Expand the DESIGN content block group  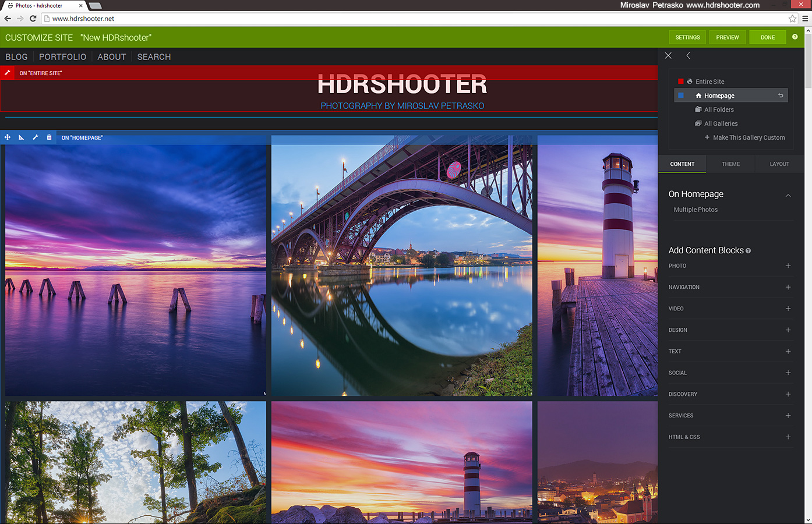pos(788,330)
